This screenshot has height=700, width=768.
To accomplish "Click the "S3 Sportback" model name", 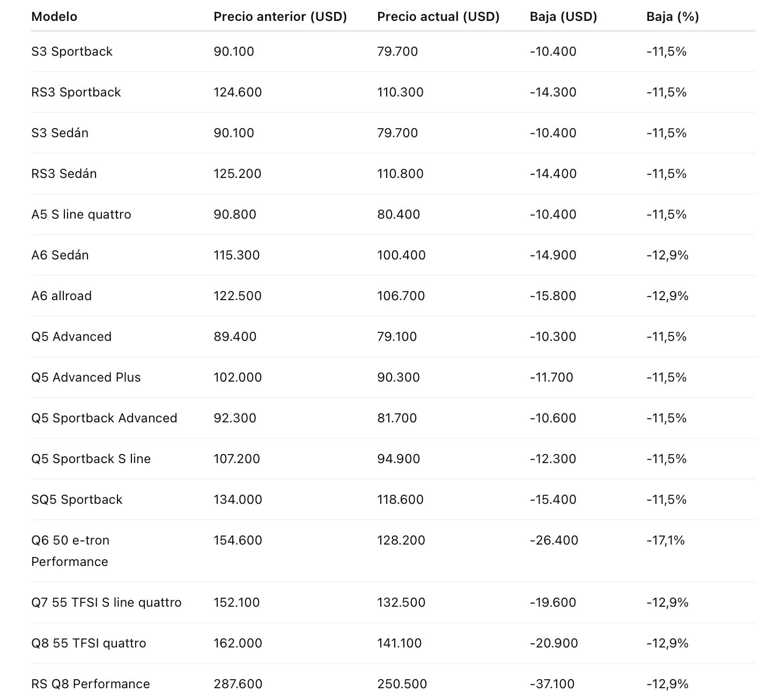I will click(72, 51).
